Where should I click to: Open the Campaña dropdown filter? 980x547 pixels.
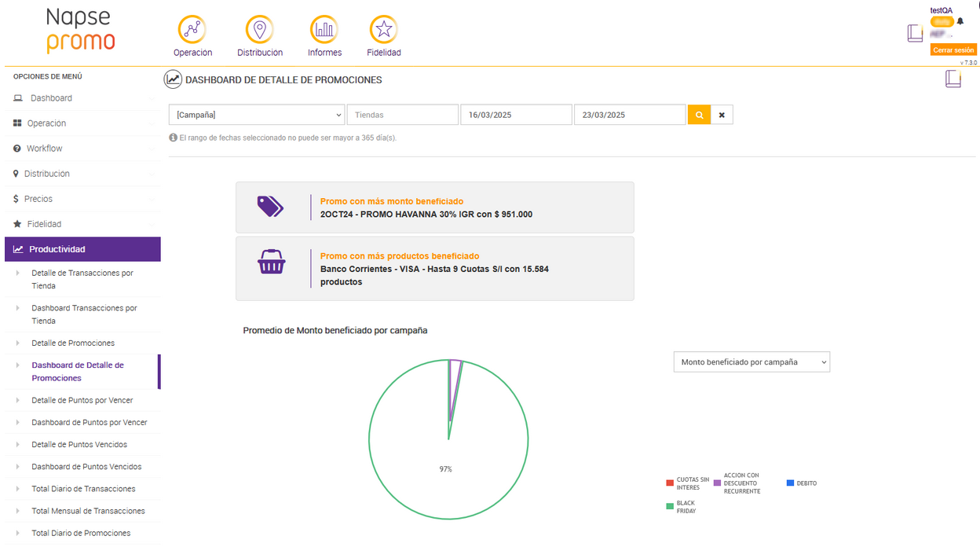click(257, 115)
